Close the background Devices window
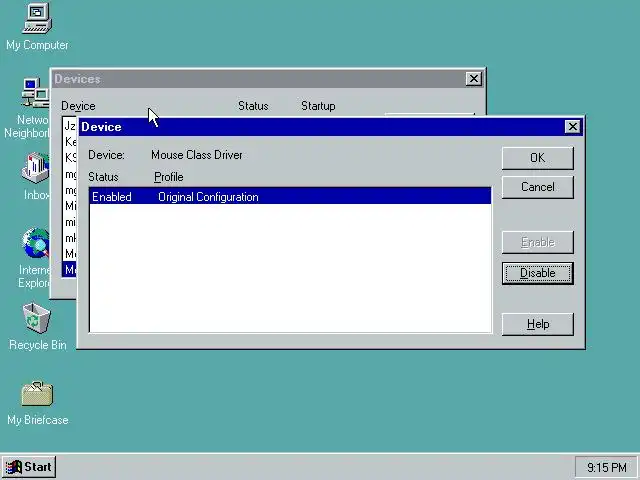This screenshot has width=640, height=480. [473, 79]
